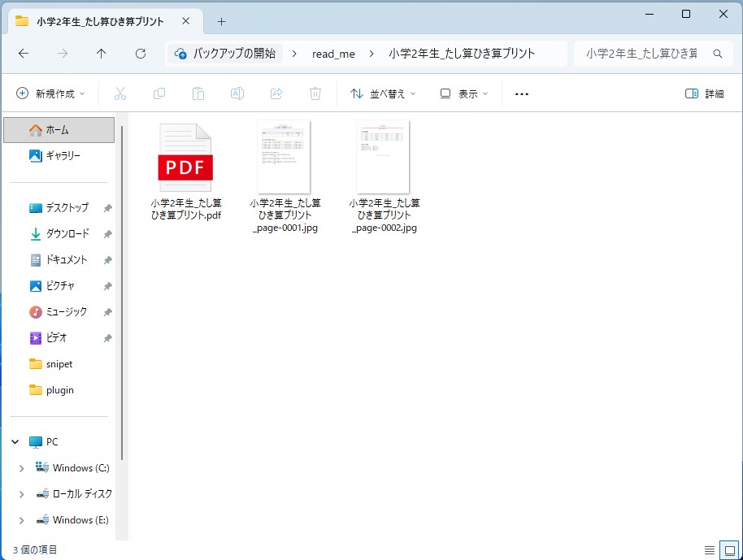This screenshot has height=560, width=743.
Task: Click the Copy icon in toolbar
Action: click(x=159, y=93)
